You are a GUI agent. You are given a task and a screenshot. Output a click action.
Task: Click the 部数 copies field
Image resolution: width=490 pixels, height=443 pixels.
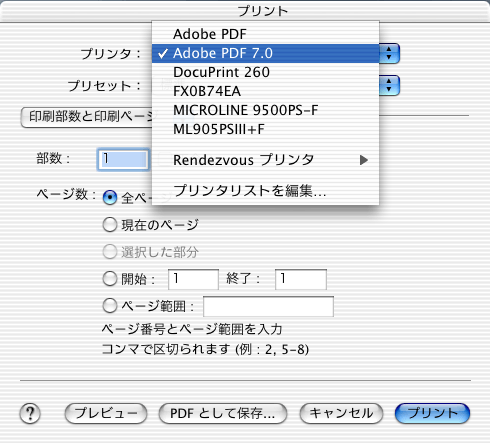click(x=123, y=159)
